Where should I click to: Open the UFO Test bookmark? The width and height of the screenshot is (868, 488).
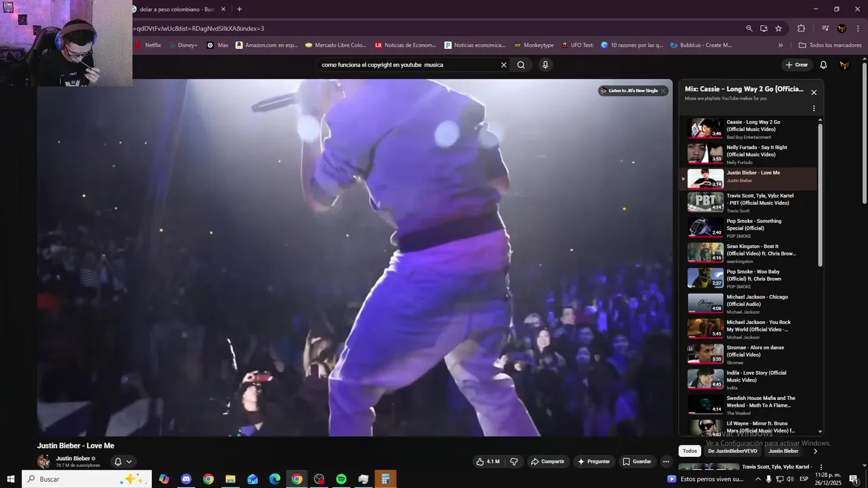click(x=577, y=45)
